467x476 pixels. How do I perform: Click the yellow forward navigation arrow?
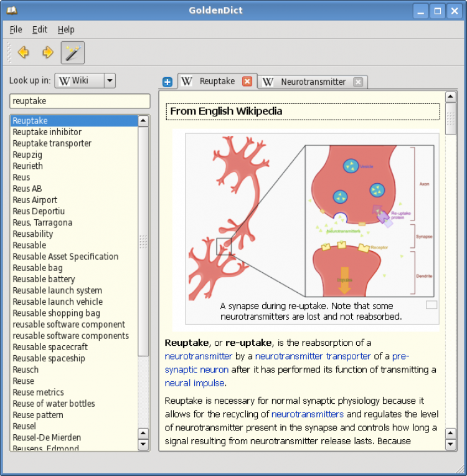[48, 52]
